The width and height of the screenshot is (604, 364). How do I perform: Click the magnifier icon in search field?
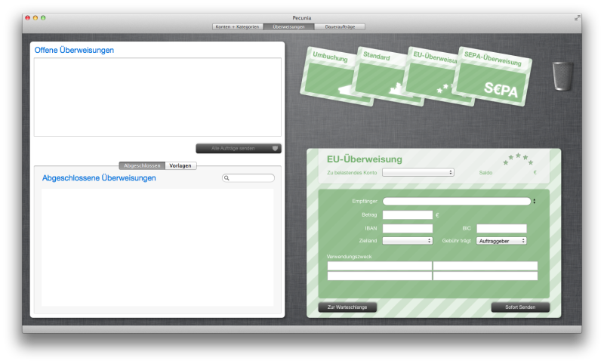click(226, 178)
